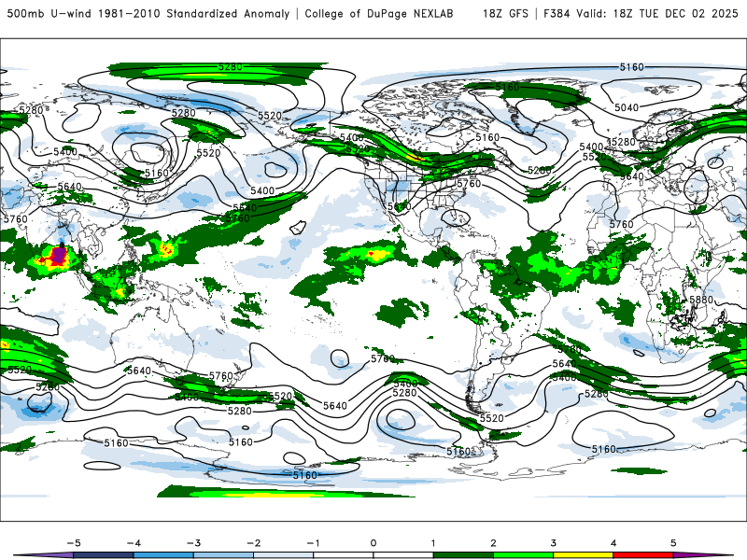Click the yellow 3 to 4 colorbar segment

tap(583, 555)
